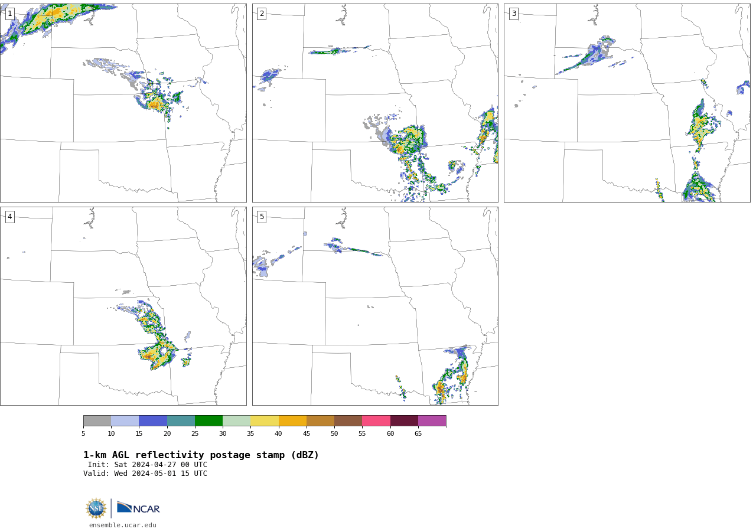Image resolution: width=756 pixels, height=532 pixels.
Task: Open ensemble member 1 reflectivity map
Action: [x=123, y=103]
